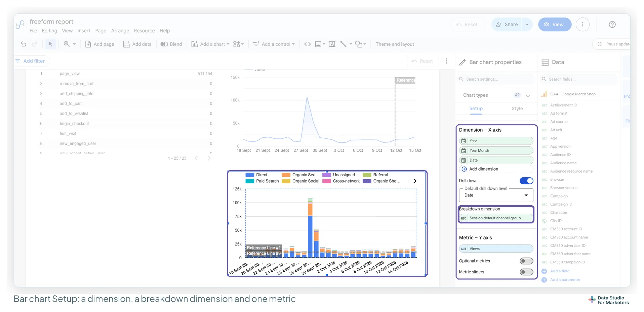Select the Browser field

pos(557,180)
